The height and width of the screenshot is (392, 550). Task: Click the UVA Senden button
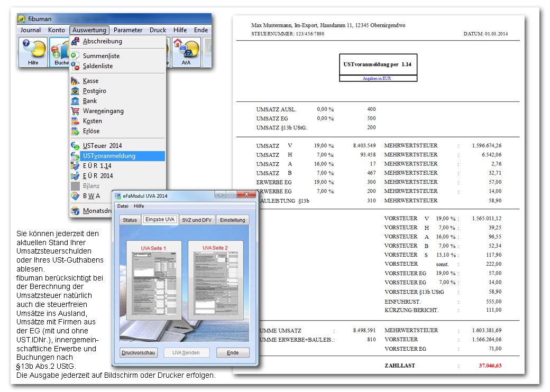point(186,353)
